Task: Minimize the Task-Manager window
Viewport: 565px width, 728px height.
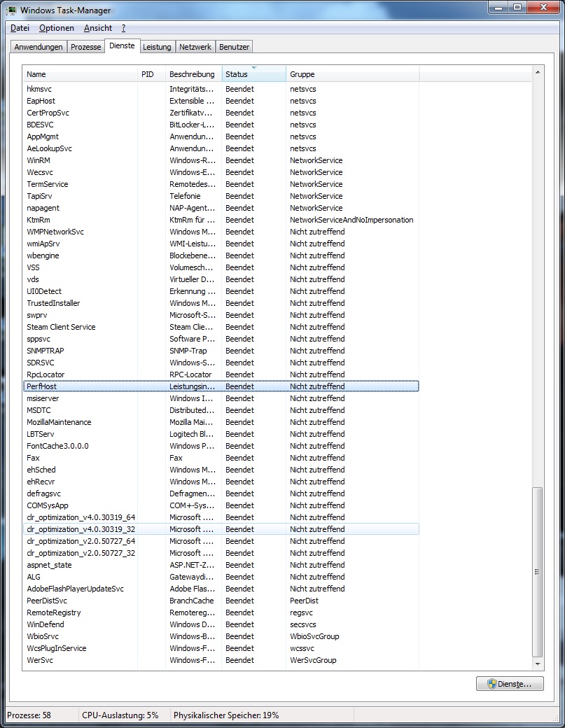Action: click(499, 8)
